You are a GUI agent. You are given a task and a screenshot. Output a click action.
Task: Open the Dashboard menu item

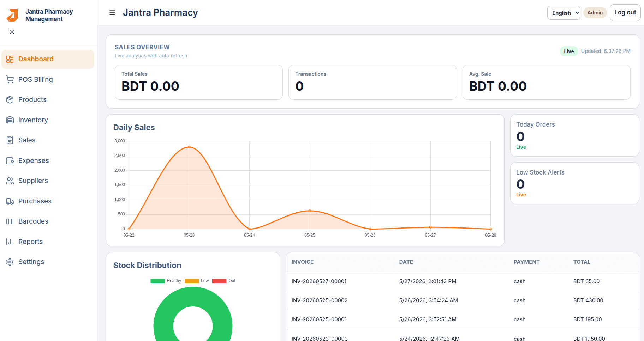pyautogui.click(x=48, y=59)
